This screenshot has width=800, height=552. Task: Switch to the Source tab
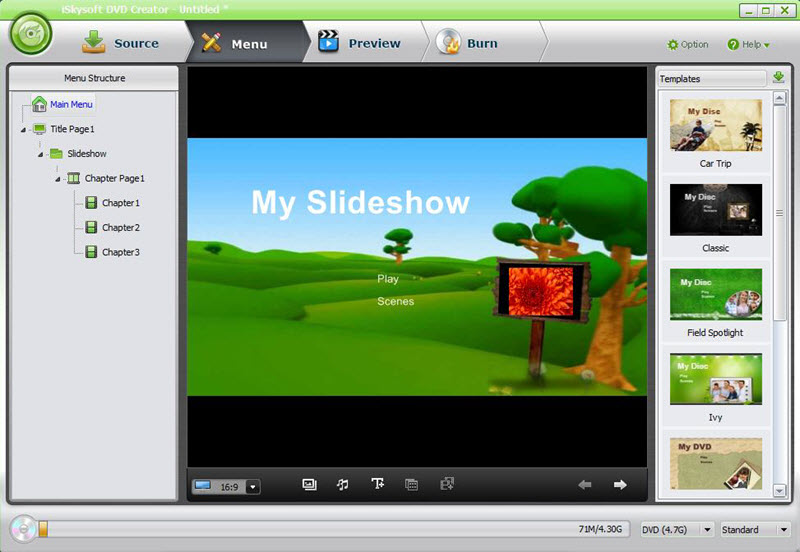tap(121, 43)
